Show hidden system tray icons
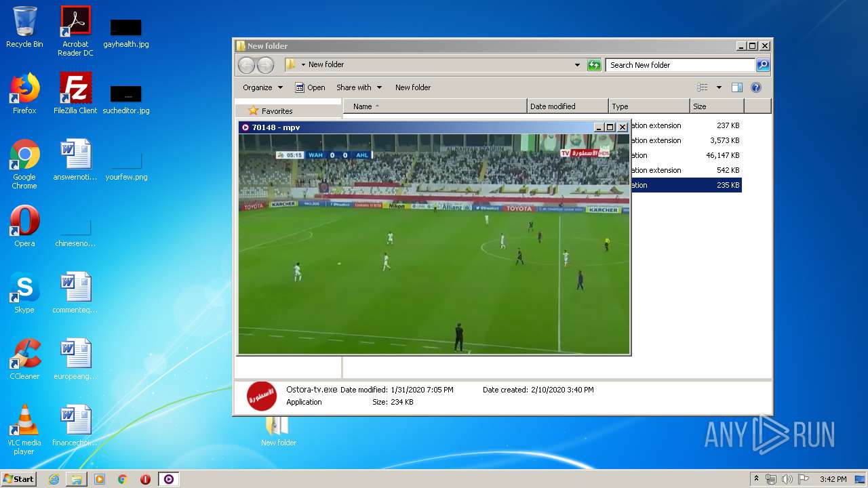 (757, 479)
